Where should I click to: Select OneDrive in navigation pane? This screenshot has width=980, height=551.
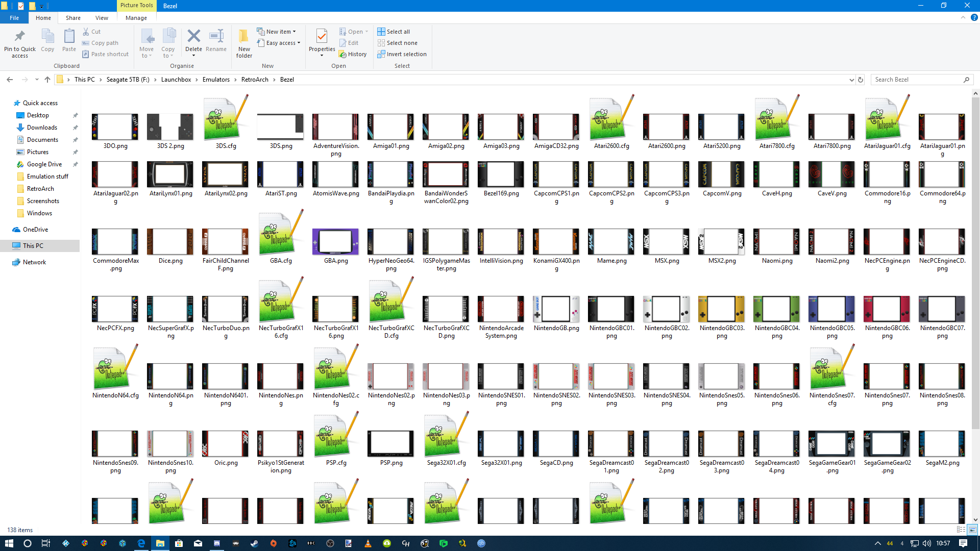(35, 230)
